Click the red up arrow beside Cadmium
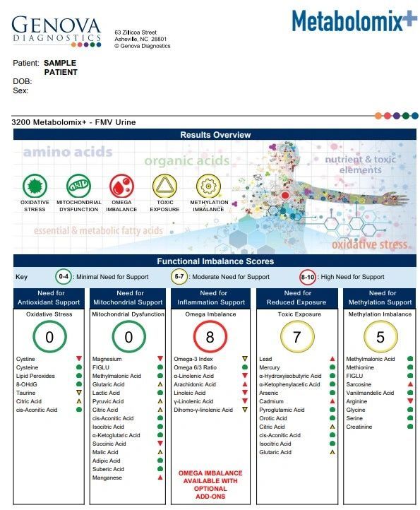This screenshot has width=420, height=510. pos(332,401)
